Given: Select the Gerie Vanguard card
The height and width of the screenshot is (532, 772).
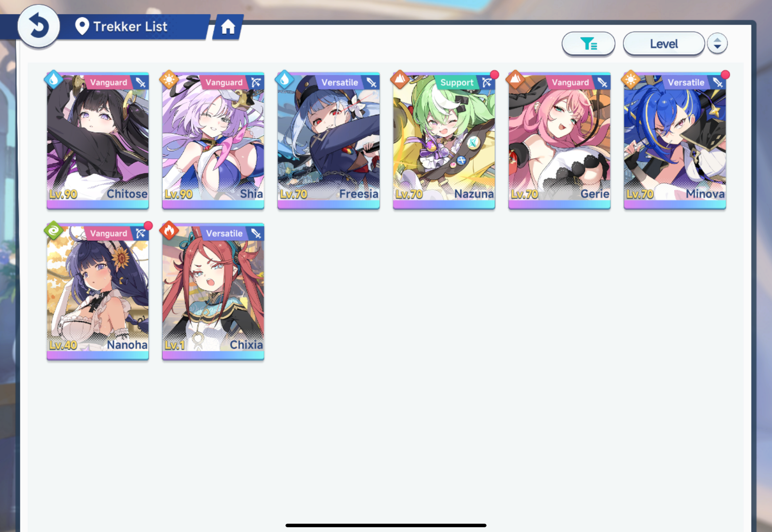Looking at the screenshot, I should pyautogui.click(x=559, y=140).
